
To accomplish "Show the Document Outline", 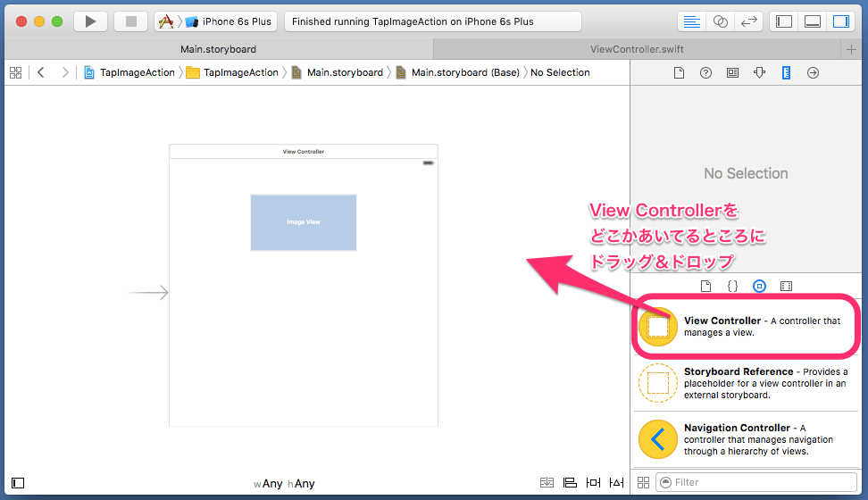I will (18, 483).
